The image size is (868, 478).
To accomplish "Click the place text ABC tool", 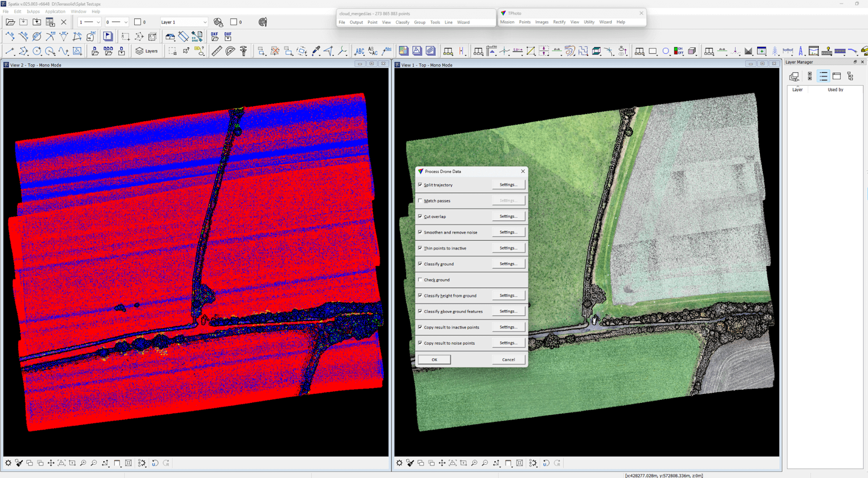I will [x=359, y=51].
